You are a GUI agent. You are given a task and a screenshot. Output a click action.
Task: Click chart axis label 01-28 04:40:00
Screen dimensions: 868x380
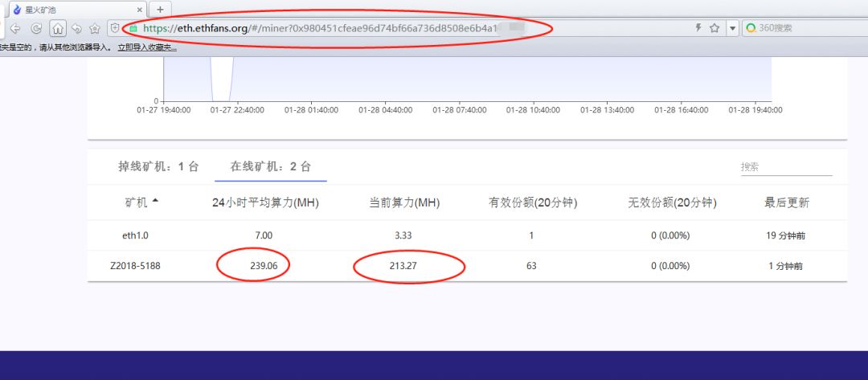click(385, 110)
